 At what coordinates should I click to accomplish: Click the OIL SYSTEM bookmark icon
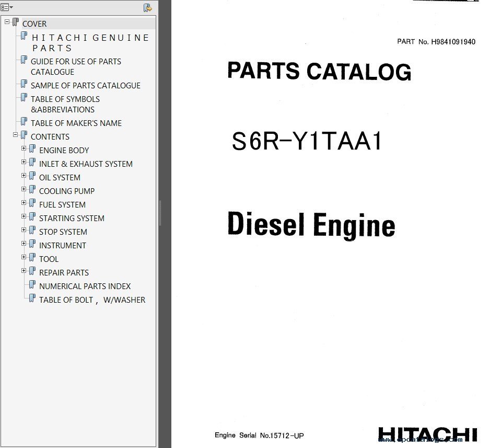click(32, 176)
